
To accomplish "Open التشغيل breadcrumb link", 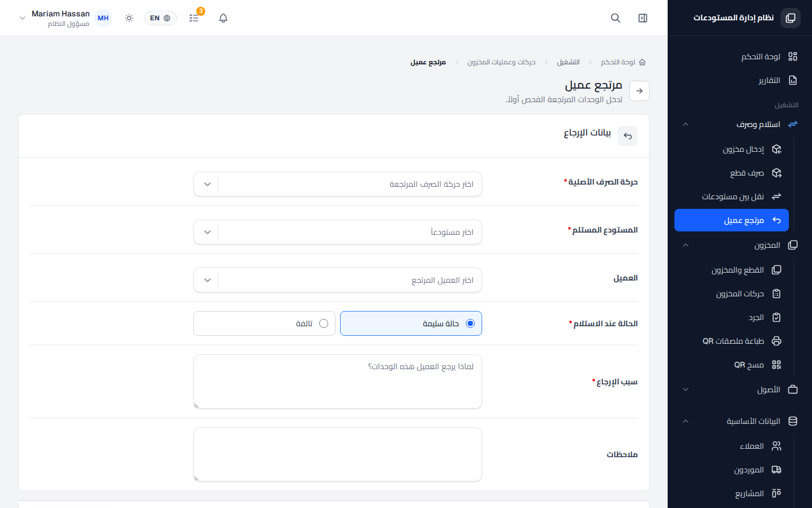I will (x=568, y=62).
